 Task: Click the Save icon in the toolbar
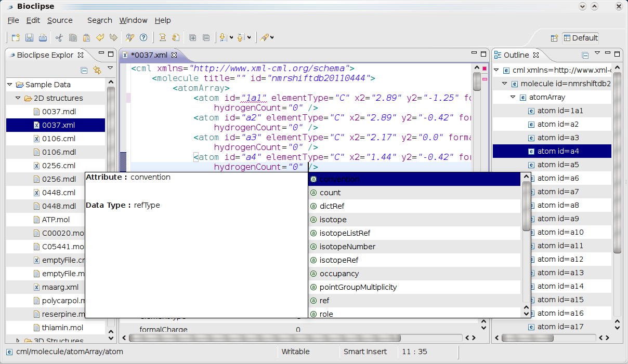pos(29,38)
